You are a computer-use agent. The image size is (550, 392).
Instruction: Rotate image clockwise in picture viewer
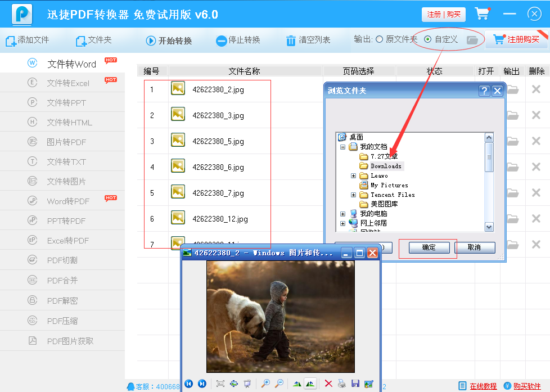click(x=297, y=384)
